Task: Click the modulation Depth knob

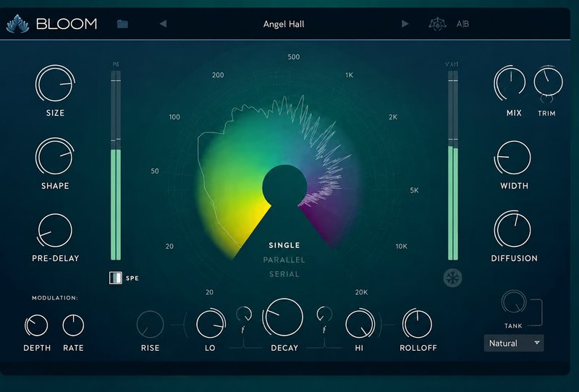Action: point(36,325)
